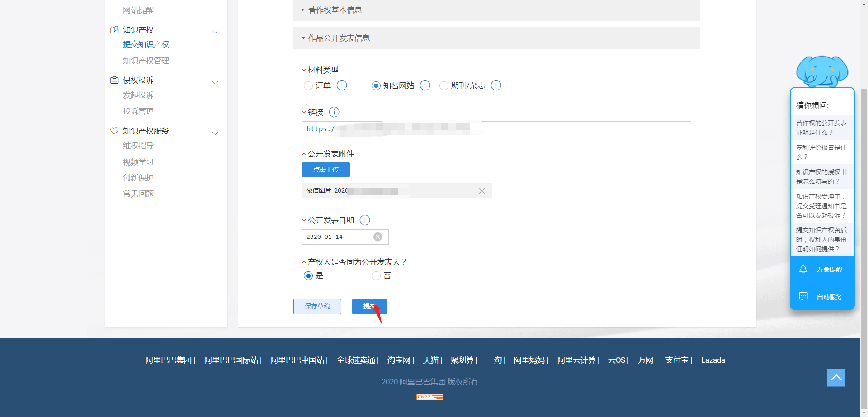The image size is (868, 417).
Task: Select the 知名网站 radio option
Action: tap(376, 85)
